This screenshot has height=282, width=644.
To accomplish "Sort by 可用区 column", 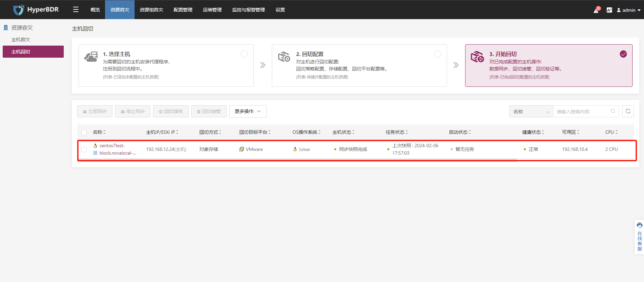I will [578, 132].
